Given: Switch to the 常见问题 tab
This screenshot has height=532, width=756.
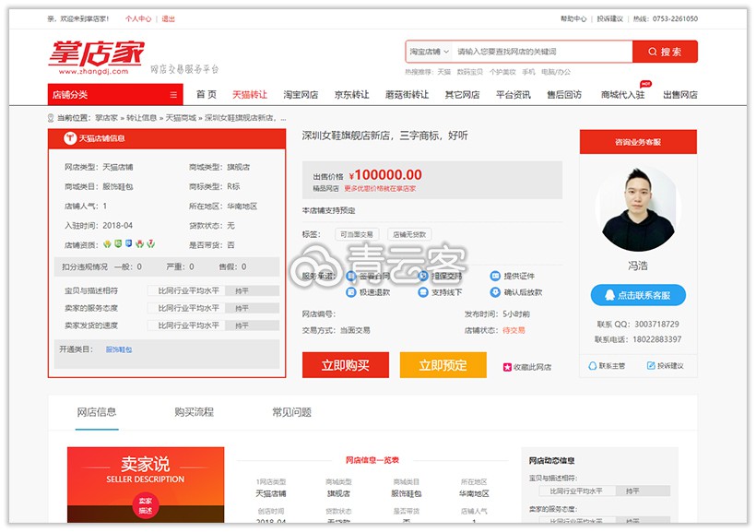Looking at the screenshot, I should point(291,412).
